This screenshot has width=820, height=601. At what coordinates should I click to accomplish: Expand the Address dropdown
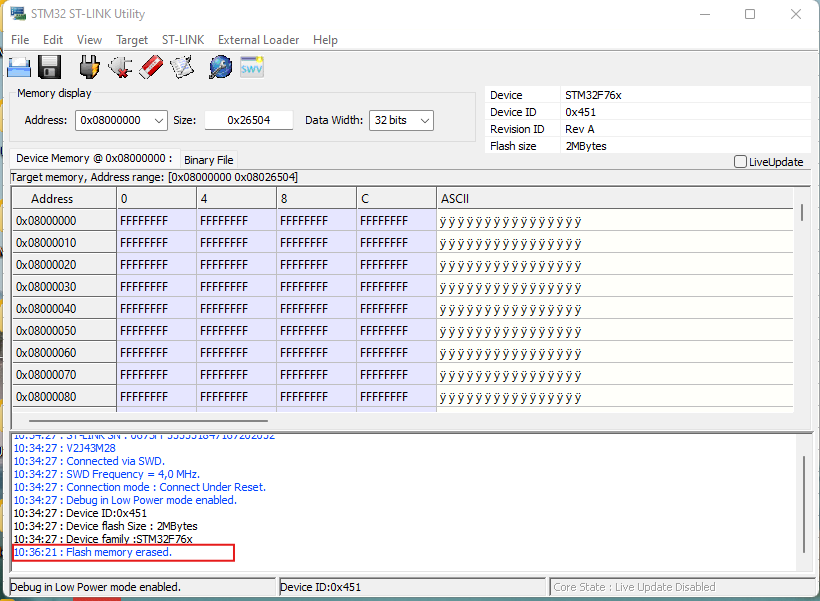[x=158, y=120]
